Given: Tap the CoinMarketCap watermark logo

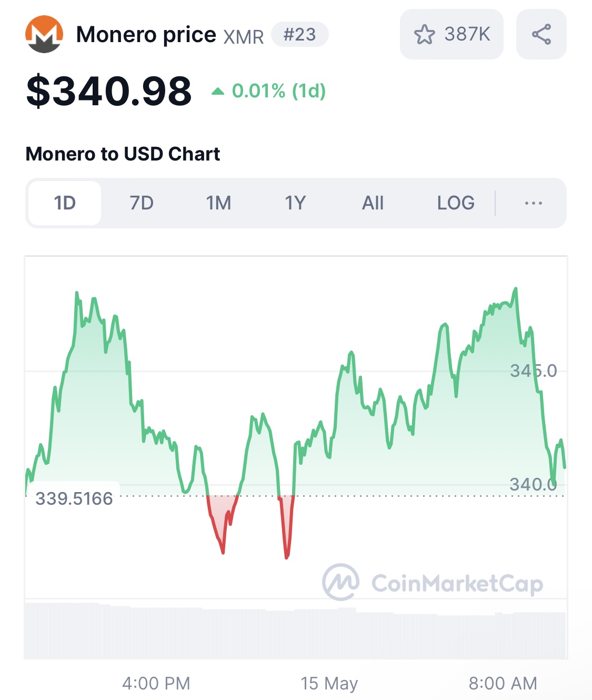Looking at the screenshot, I should point(433,583).
